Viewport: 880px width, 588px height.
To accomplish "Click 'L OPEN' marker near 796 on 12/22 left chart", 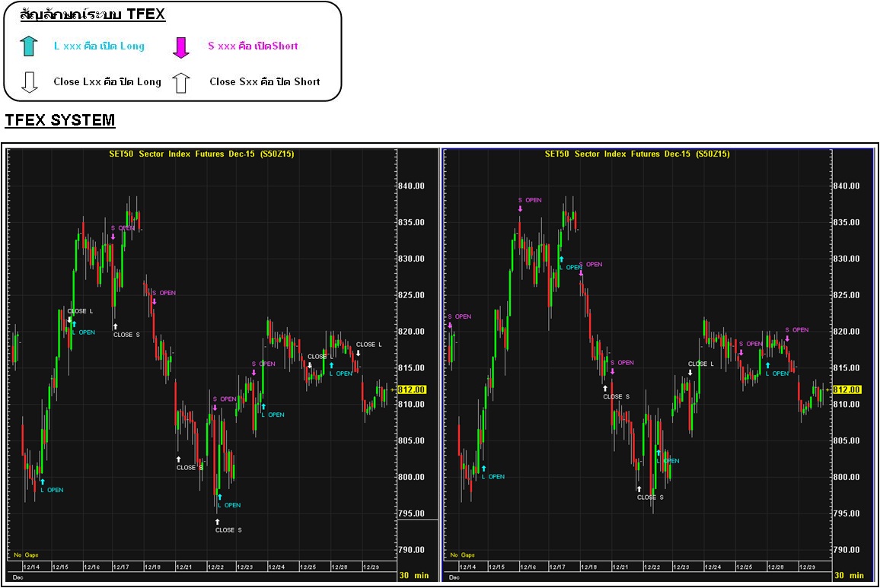I will pyautogui.click(x=229, y=505).
